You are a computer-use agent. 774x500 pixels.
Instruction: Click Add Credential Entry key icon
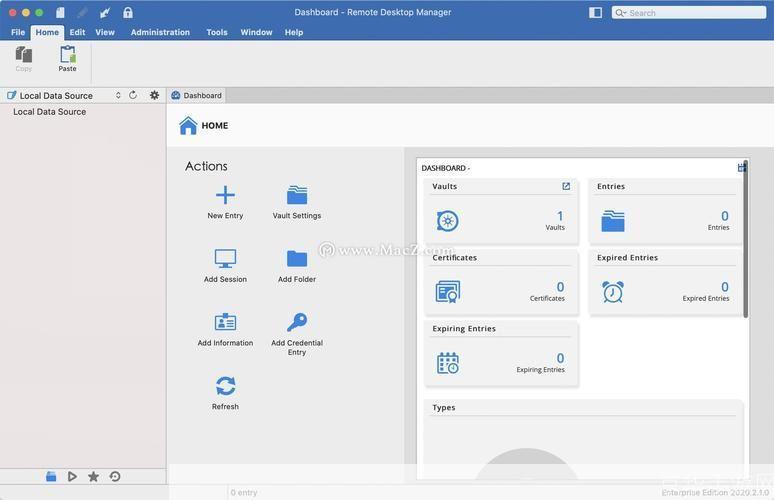(297, 322)
